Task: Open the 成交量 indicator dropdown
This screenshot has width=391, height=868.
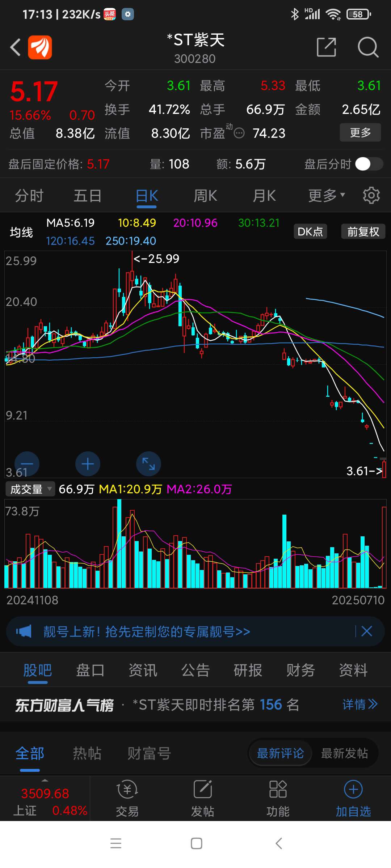Action: pyautogui.click(x=30, y=489)
